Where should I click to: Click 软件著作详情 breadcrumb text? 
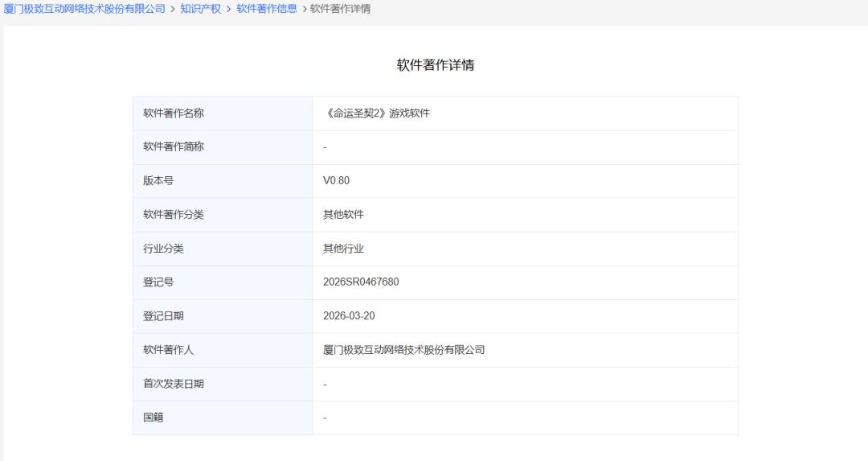[x=341, y=9]
